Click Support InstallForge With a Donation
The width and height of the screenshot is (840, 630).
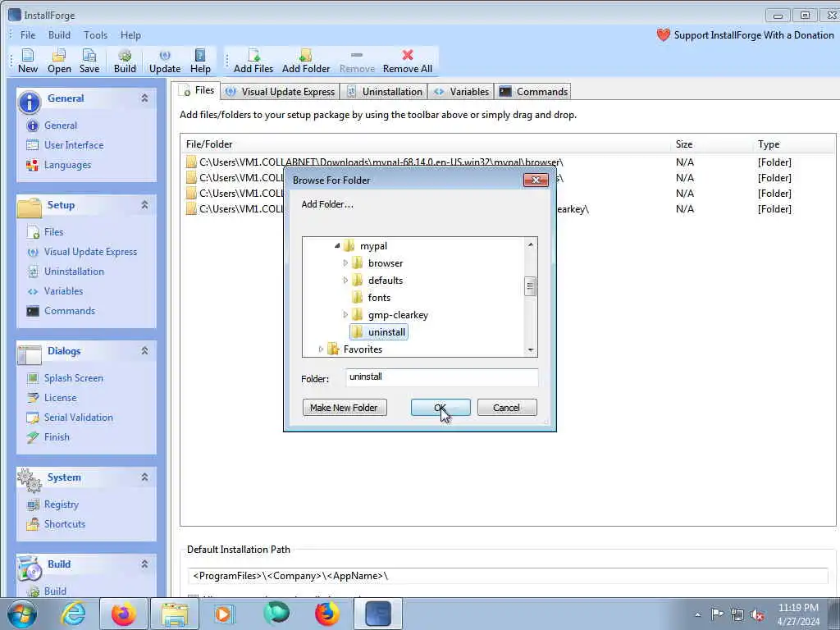(x=753, y=35)
